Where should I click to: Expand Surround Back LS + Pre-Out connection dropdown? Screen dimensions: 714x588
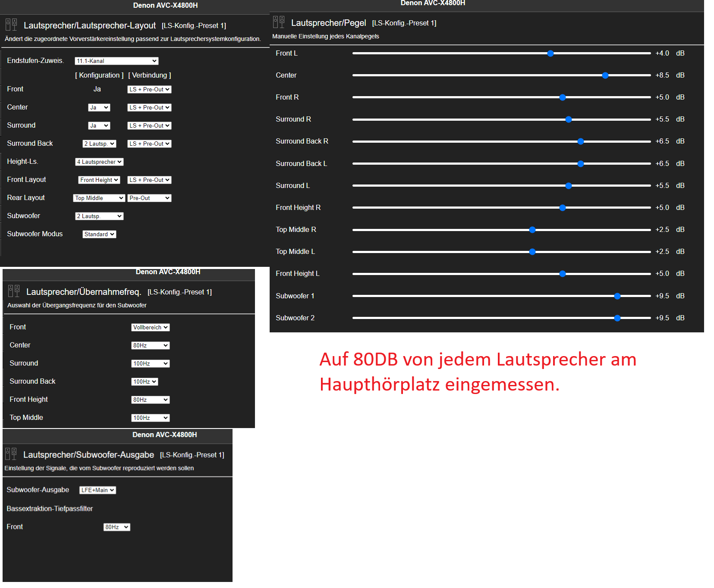click(149, 144)
